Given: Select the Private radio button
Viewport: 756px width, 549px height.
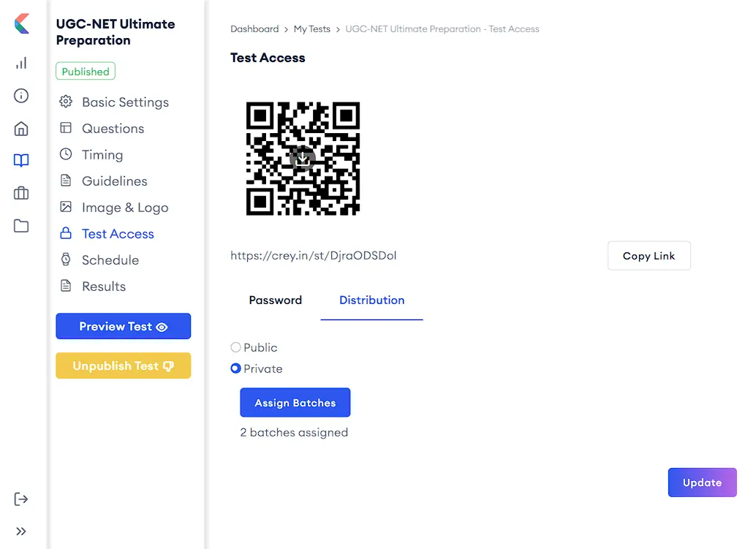Looking at the screenshot, I should (x=235, y=369).
